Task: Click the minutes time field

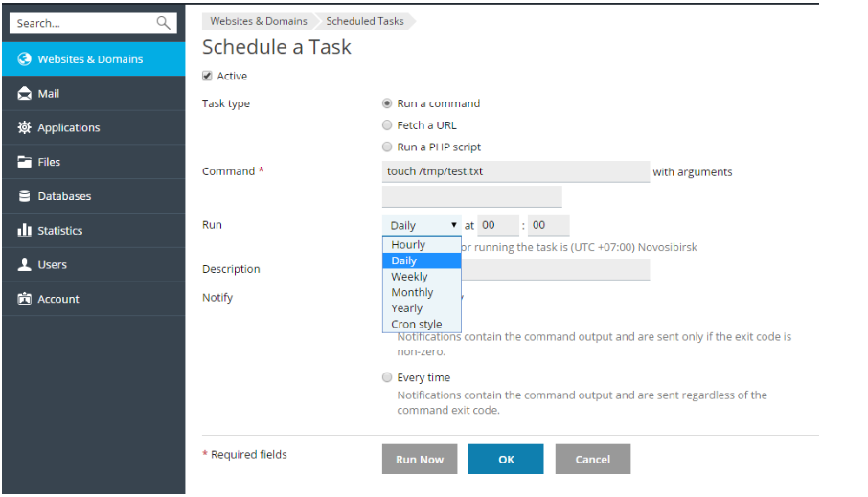Action: coord(548,225)
